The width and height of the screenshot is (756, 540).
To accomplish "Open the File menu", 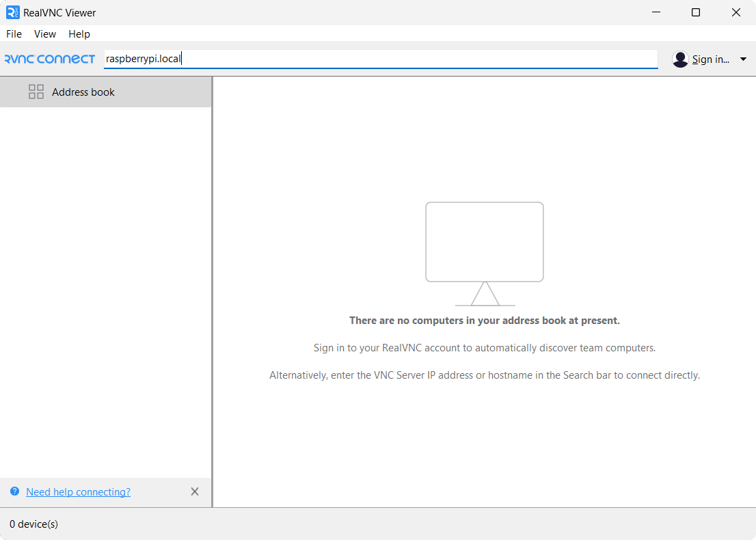I will [x=14, y=33].
